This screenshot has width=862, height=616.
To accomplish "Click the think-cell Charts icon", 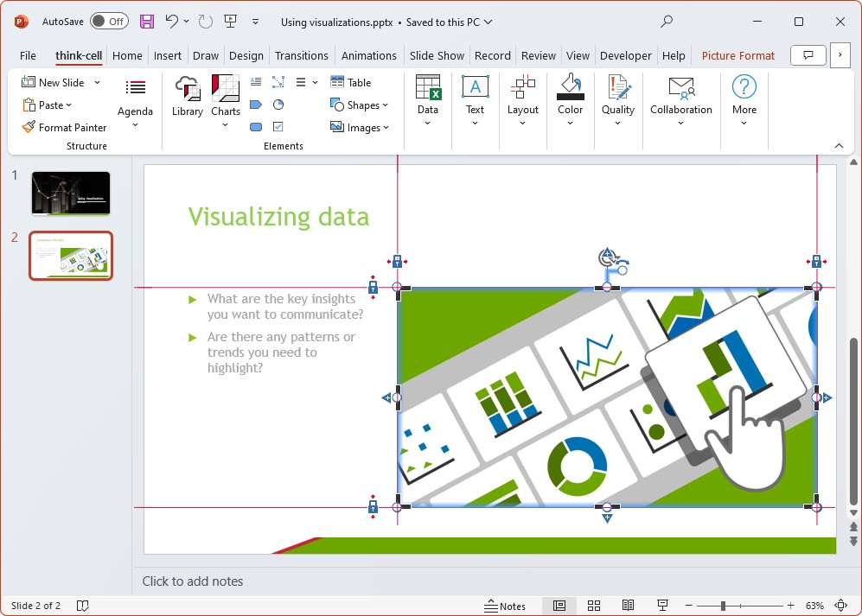I will (226, 89).
